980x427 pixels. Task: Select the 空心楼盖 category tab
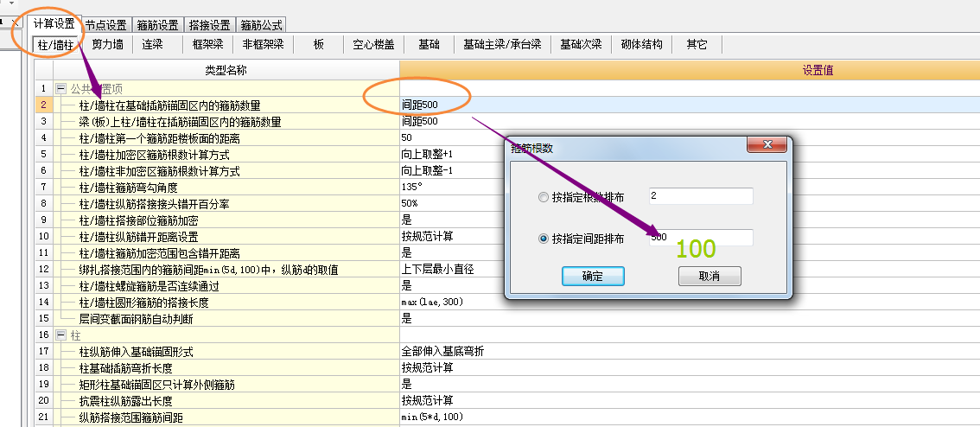pyautogui.click(x=373, y=44)
